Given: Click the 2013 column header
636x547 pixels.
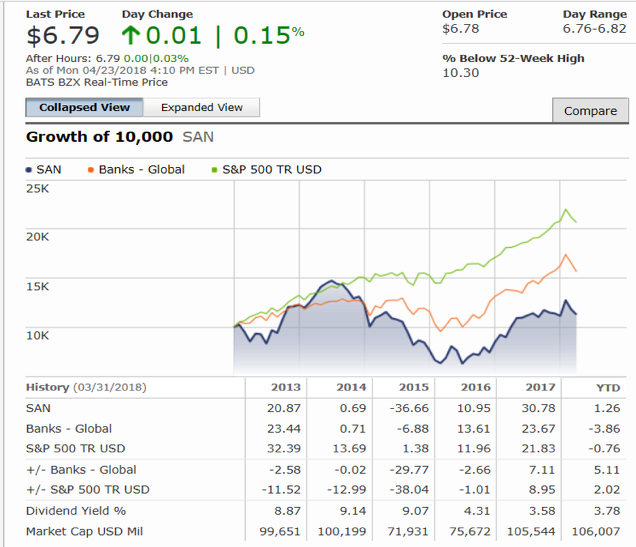Looking at the screenshot, I should click(286, 388).
